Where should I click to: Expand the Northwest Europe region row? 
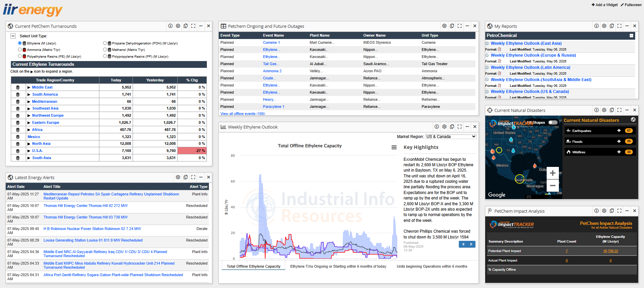[29, 116]
